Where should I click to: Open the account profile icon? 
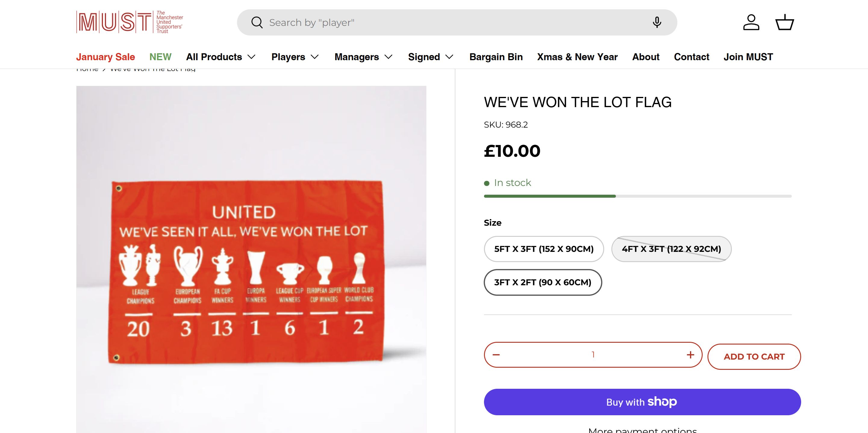pos(751,23)
